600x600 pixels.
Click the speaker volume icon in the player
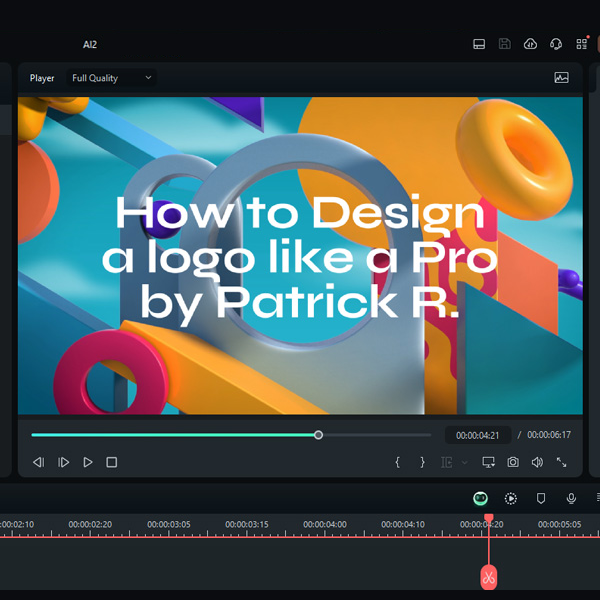point(537,462)
